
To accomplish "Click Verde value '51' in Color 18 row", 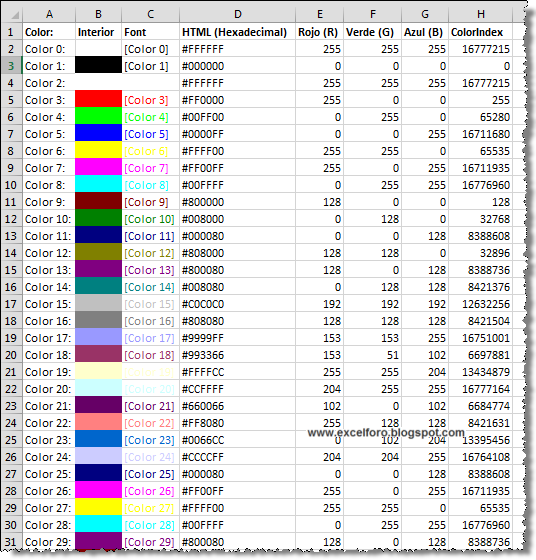I will (x=372, y=355).
